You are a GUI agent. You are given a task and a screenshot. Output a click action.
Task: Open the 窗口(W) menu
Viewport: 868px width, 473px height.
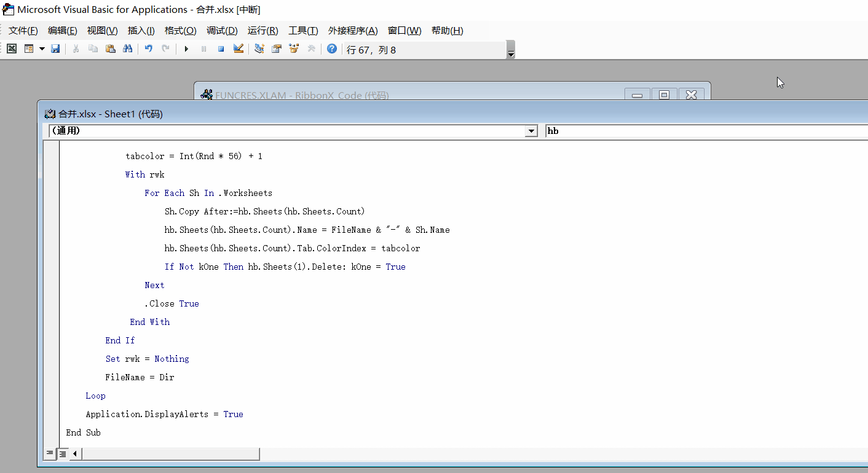tap(404, 31)
